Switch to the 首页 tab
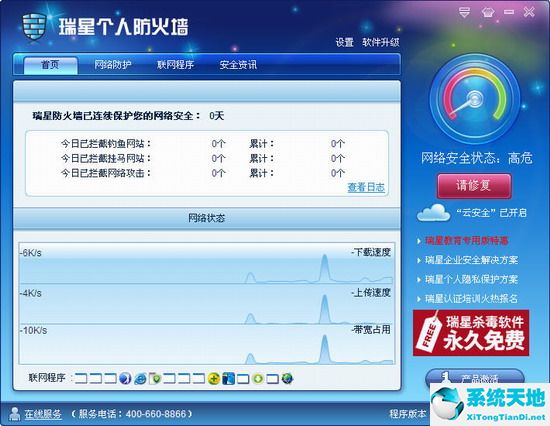Viewport: 550px width, 426px height. click(51, 65)
